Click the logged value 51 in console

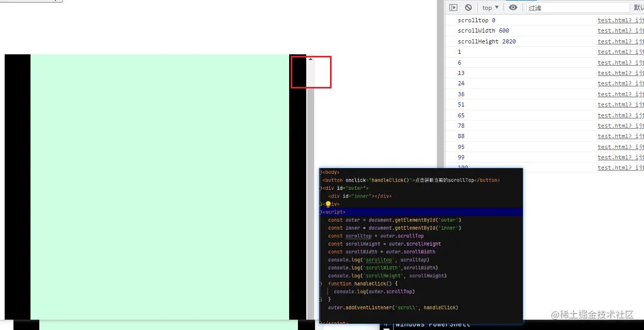[461, 104]
